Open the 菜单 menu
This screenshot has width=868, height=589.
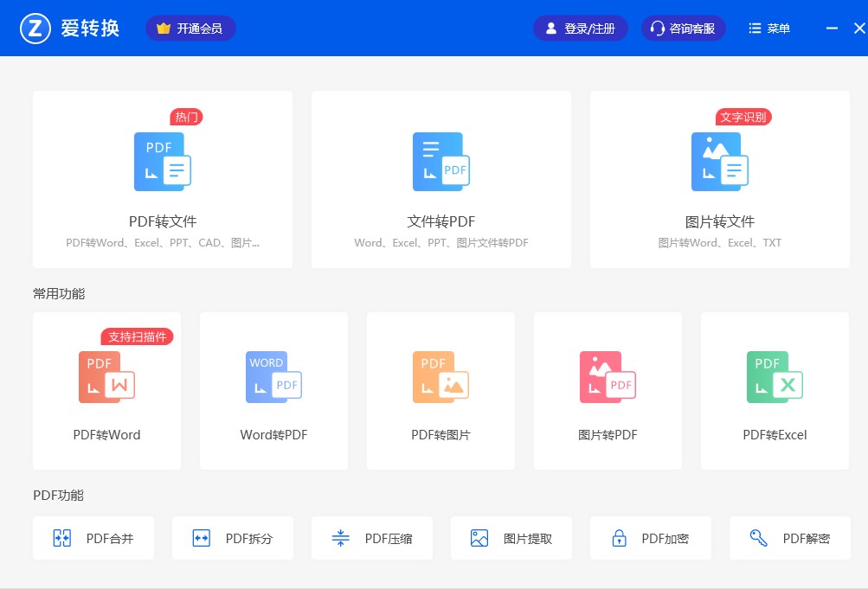pos(768,28)
